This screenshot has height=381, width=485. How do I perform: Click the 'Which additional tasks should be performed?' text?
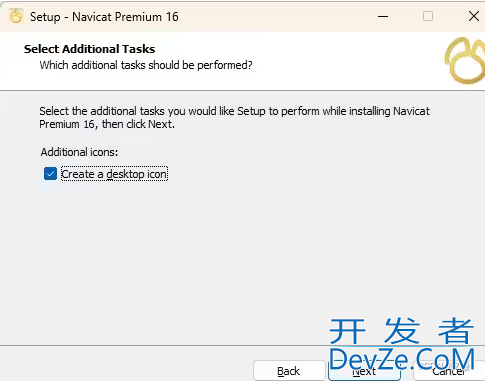[x=146, y=65]
